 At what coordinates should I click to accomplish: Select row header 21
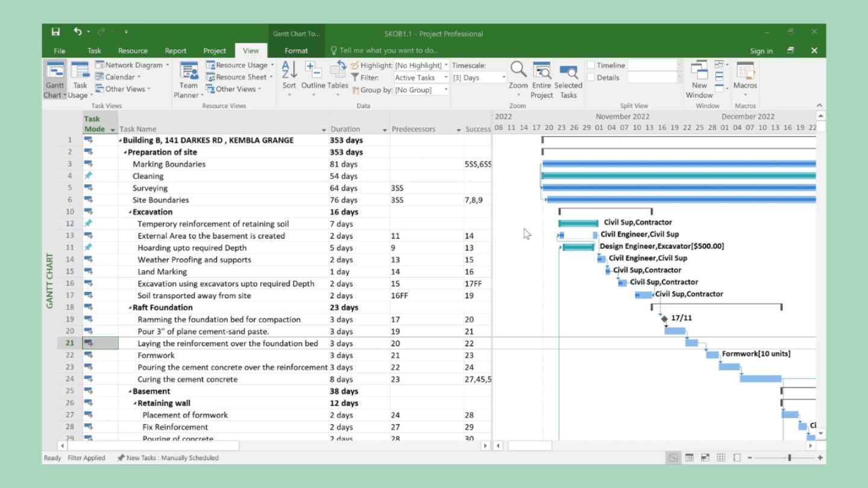69,343
